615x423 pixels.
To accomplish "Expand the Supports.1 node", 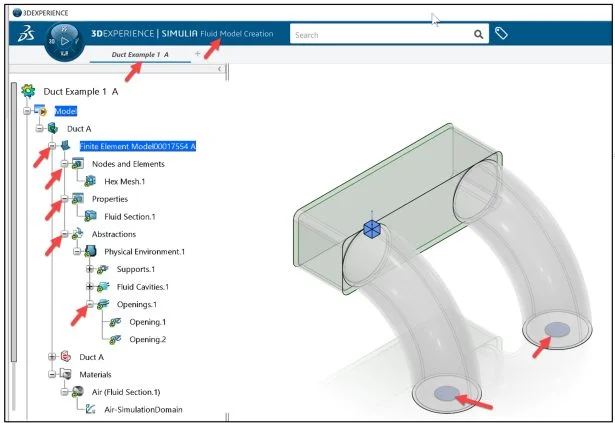I will 90,269.
